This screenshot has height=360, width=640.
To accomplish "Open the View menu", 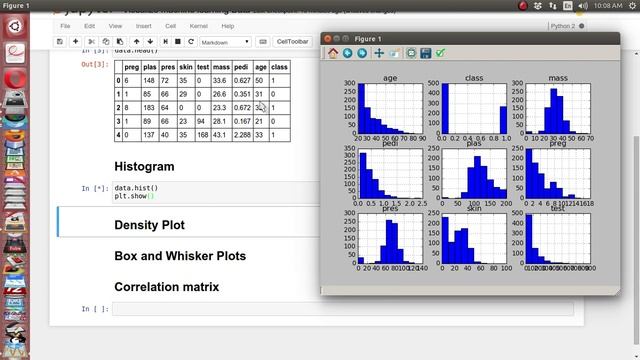I will tap(115, 26).
